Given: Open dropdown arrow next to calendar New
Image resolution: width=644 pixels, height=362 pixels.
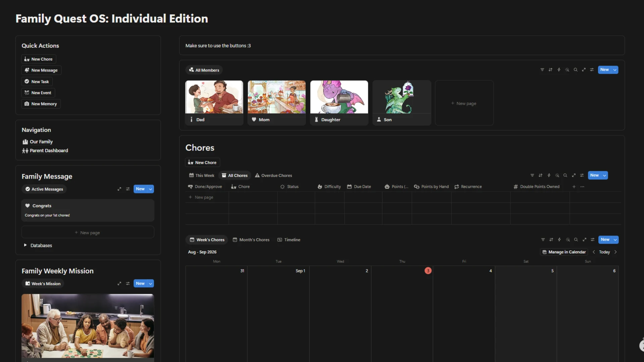Looking at the screenshot, I should pyautogui.click(x=615, y=240).
